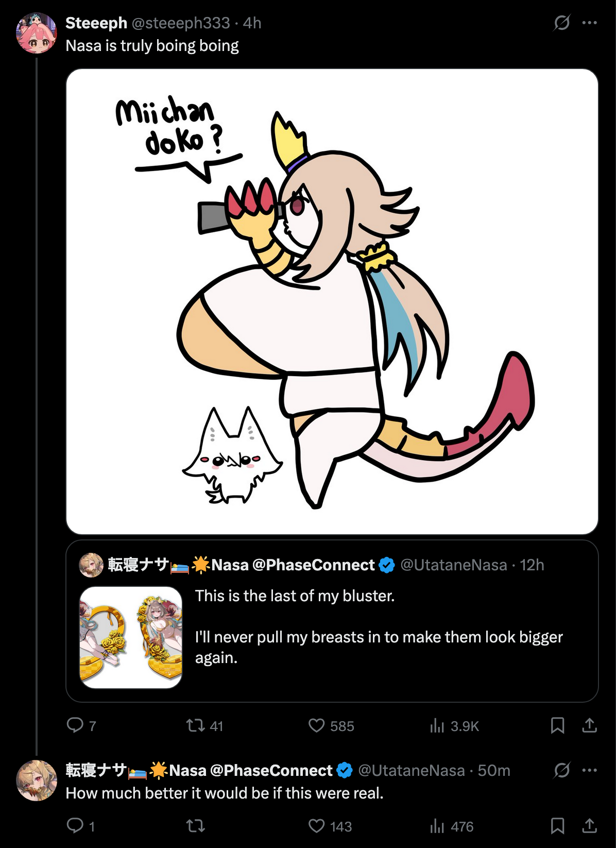The height and width of the screenshot is (848, 616).
Task: Repost Nasa's reply tweet
Action: click(x=196, y=826)
